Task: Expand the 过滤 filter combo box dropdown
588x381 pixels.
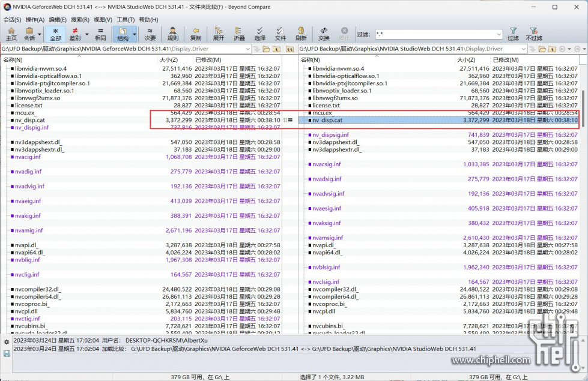Action: [499, 34]
